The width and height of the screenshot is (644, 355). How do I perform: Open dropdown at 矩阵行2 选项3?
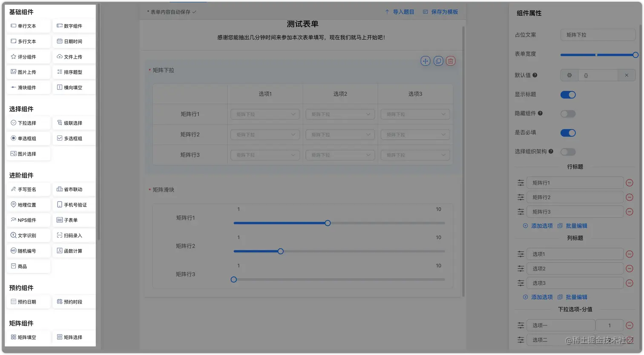(x=415, y=135)
